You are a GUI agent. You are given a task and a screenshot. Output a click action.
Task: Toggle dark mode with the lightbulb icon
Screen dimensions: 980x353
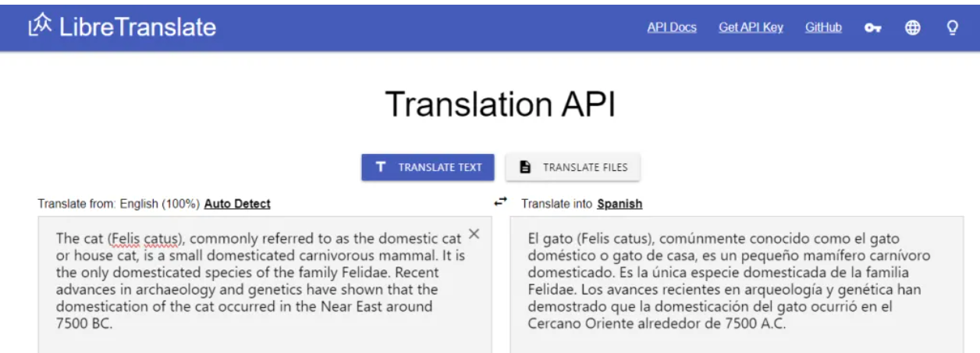(952, 28)
